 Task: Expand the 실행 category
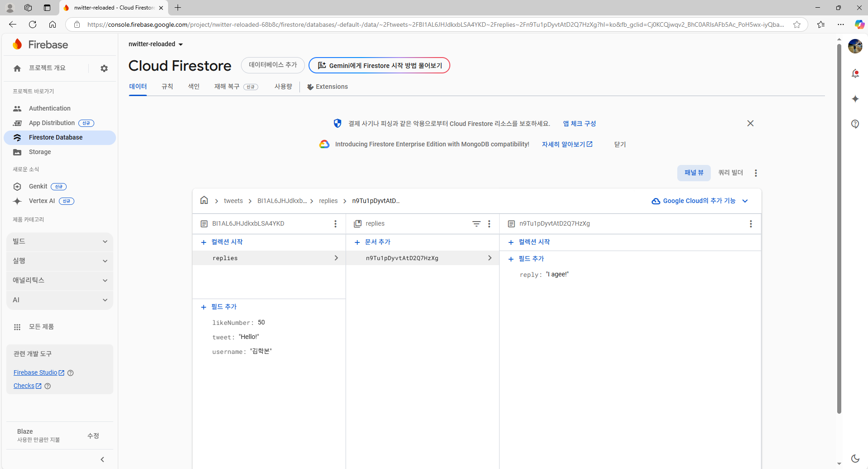(60, 261)
